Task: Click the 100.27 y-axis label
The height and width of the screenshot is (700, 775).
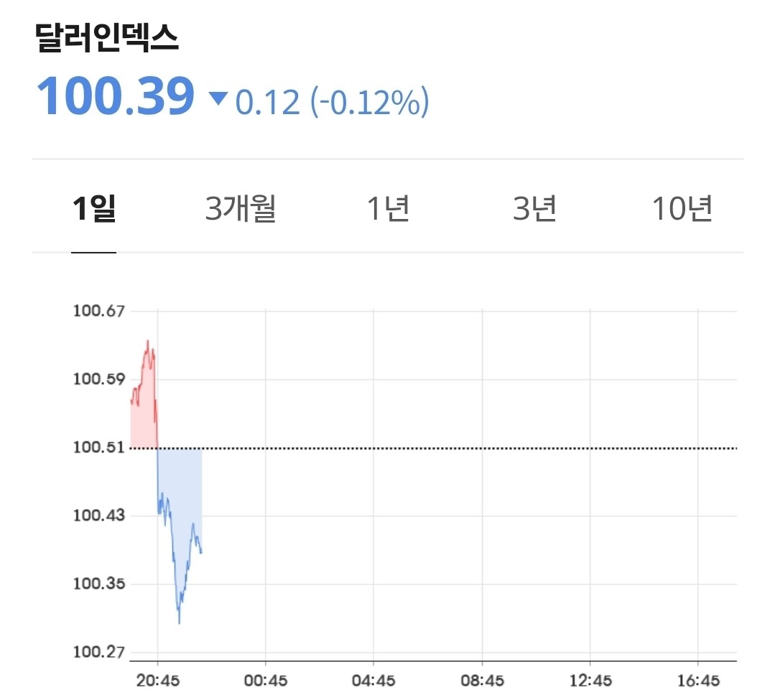Action: [99, 653]
